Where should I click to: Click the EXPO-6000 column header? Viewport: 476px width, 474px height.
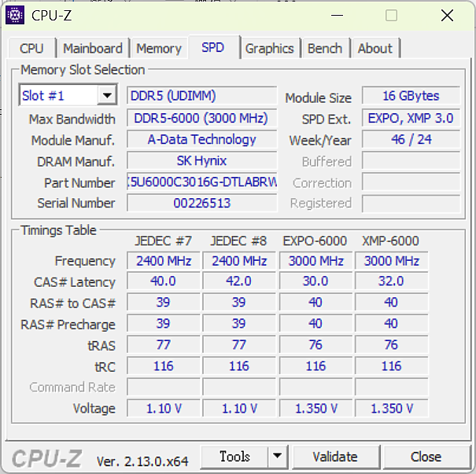(315, 241)
